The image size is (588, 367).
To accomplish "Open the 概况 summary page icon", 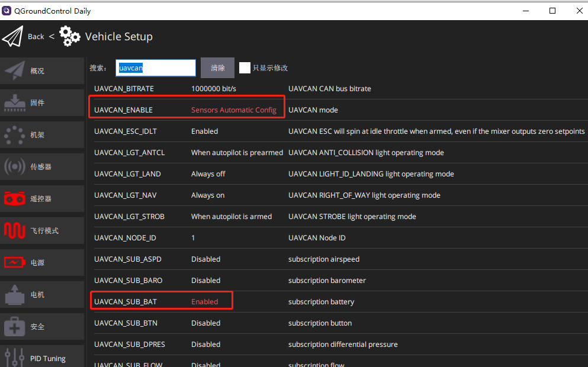I will [x=15, y=70].
